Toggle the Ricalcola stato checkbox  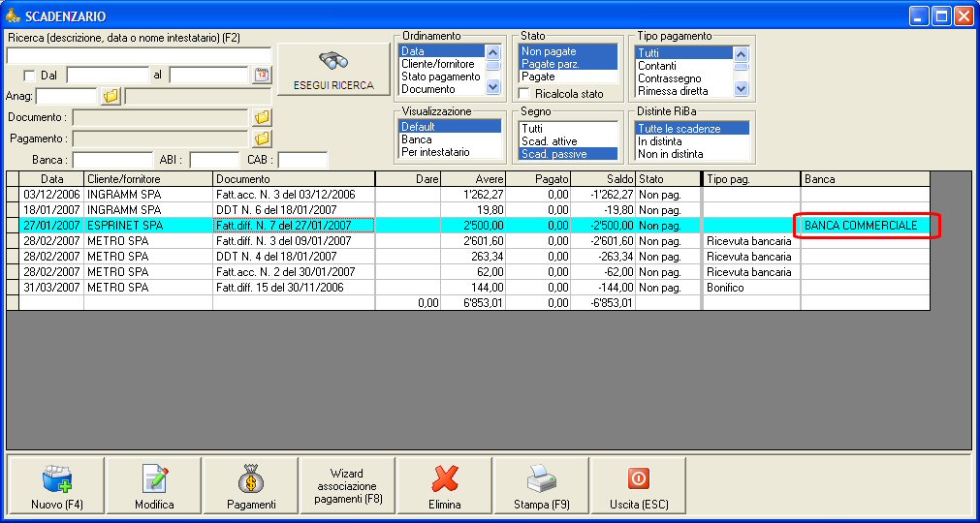[x=525, y=94]
